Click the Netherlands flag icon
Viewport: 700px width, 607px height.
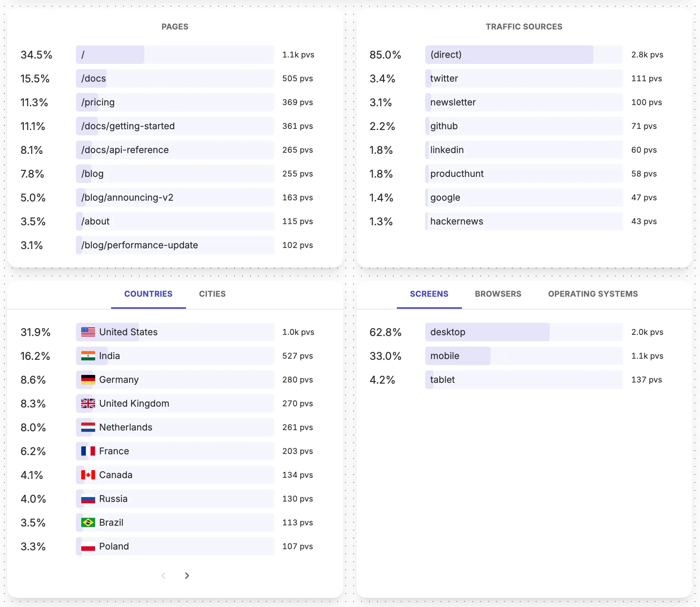tap(88, 427)
